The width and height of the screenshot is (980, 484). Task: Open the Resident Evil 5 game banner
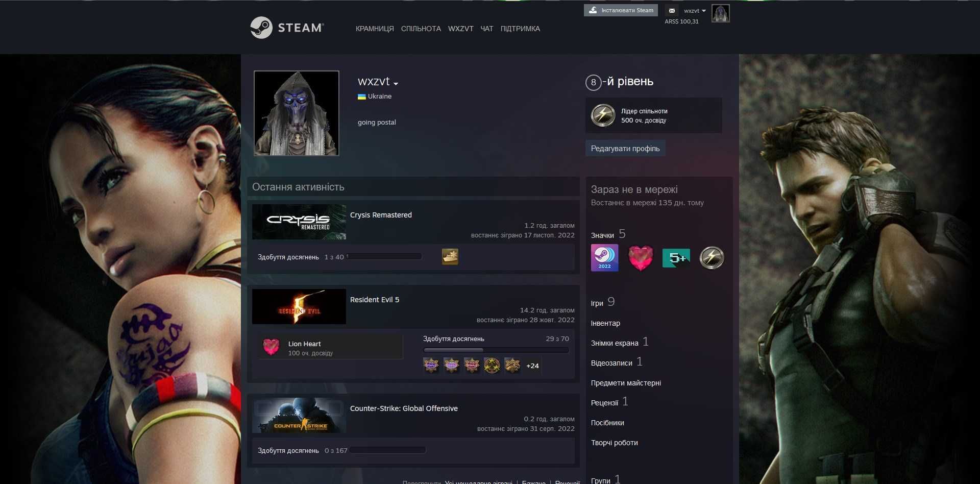(299, 307)
